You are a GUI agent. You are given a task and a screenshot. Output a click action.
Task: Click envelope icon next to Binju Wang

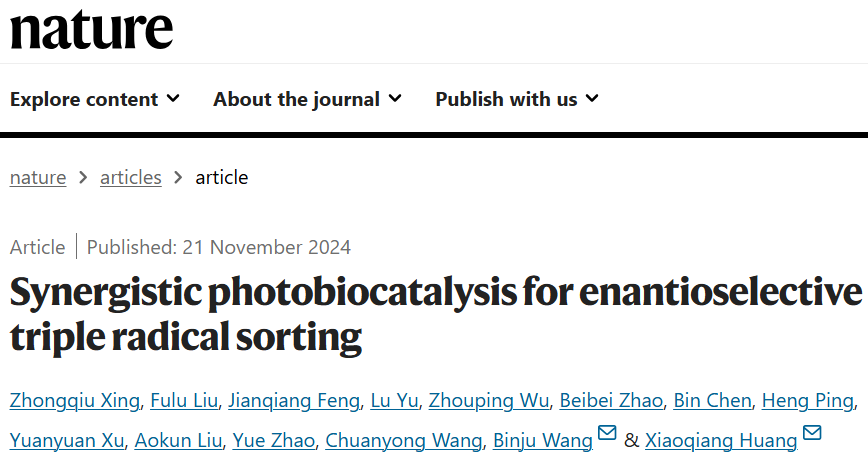(607, 433)
